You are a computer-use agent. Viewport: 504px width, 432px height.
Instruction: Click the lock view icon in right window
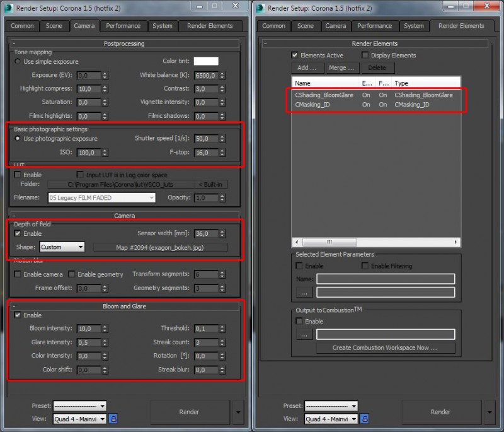click(365, 419)
